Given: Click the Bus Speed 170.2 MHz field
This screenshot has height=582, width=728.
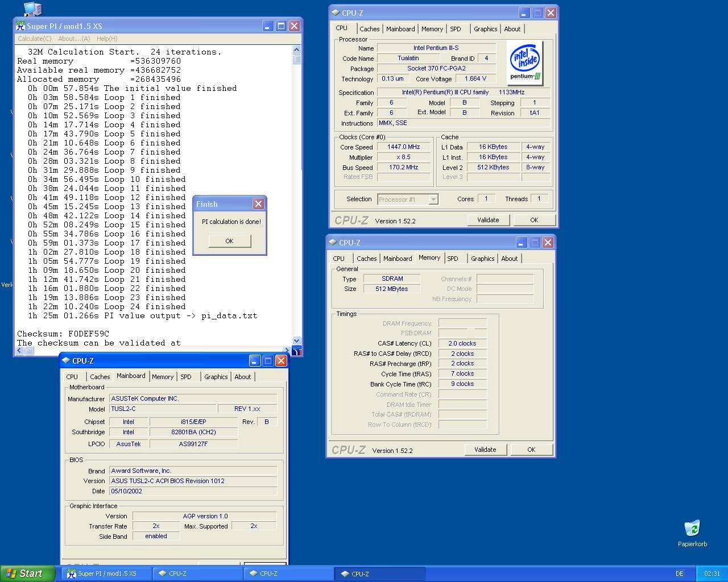Looking at the screenshot, I should (404, 167).
